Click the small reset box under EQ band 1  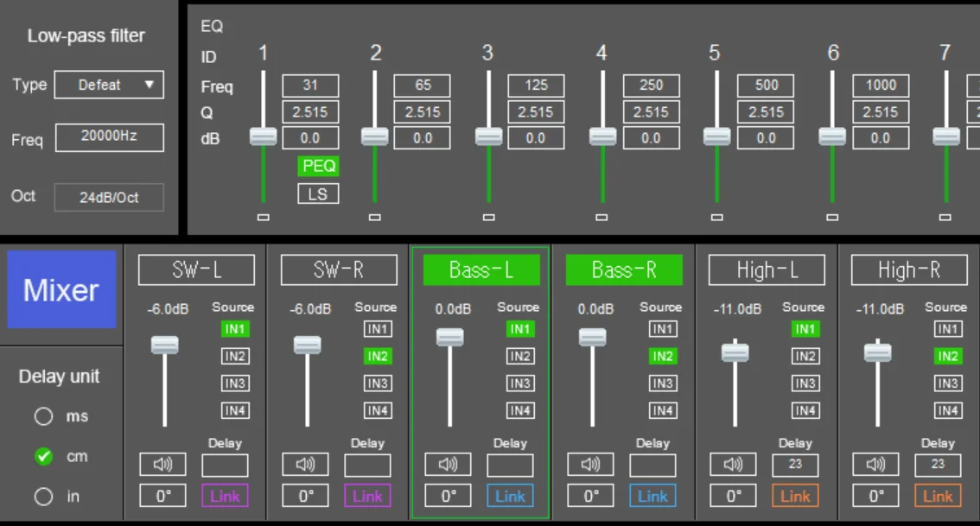(x=264, y=218)
